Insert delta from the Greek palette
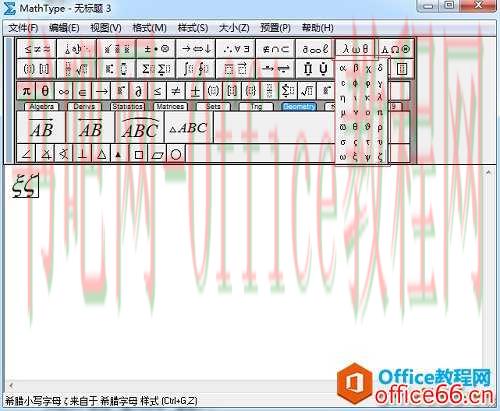 380,68
